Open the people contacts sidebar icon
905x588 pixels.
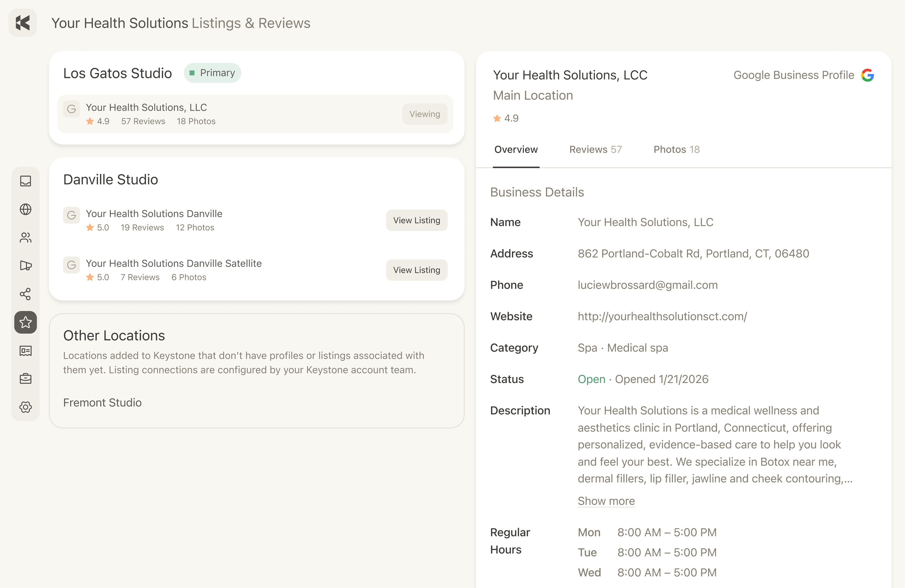coord(25,238)
